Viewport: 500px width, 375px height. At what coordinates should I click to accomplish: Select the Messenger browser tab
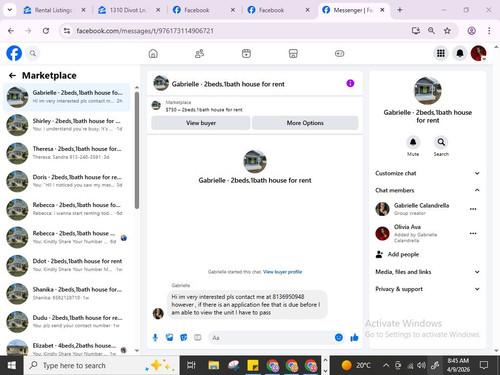(x=353, y=10)
